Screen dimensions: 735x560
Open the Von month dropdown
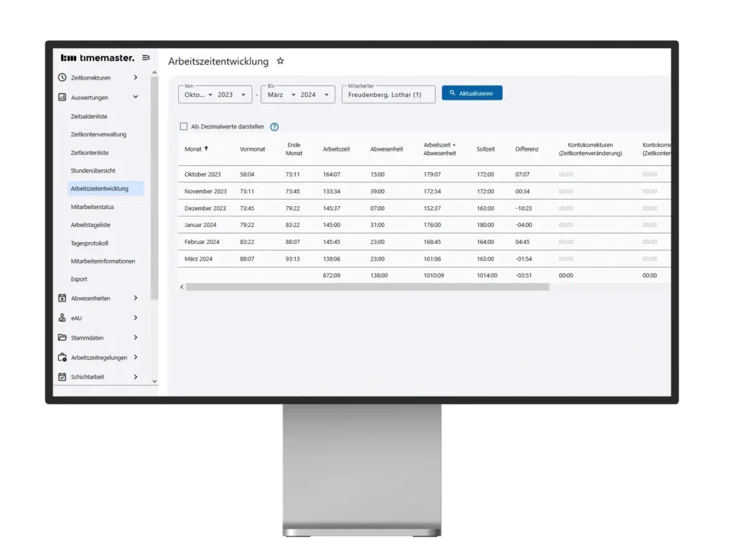[x=198, y=95]
